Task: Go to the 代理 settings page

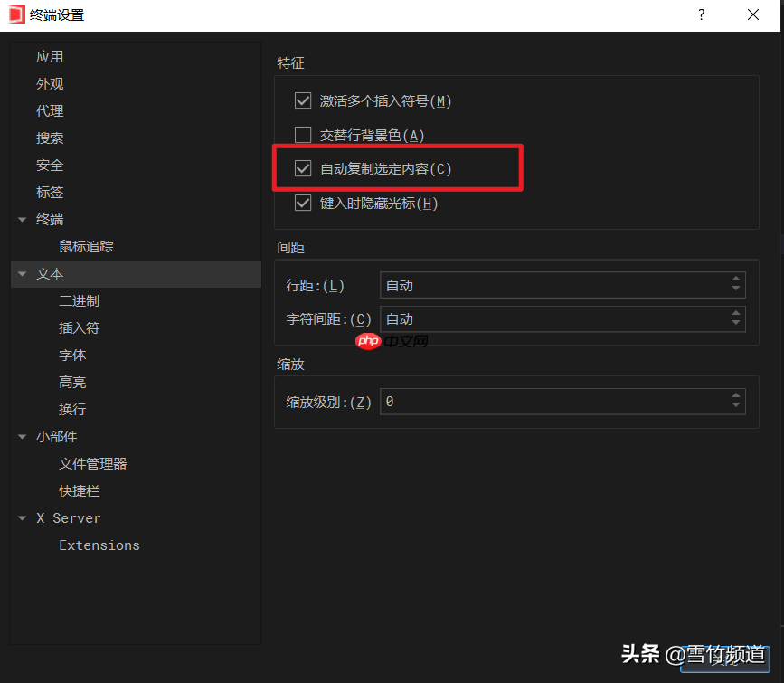Action: (x=50, y=110)
